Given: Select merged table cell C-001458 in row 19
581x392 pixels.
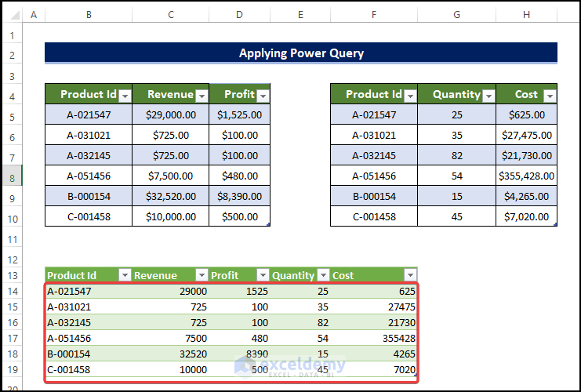Looking at the screenshot, I should pyautogui.click(x=89, y=369).
